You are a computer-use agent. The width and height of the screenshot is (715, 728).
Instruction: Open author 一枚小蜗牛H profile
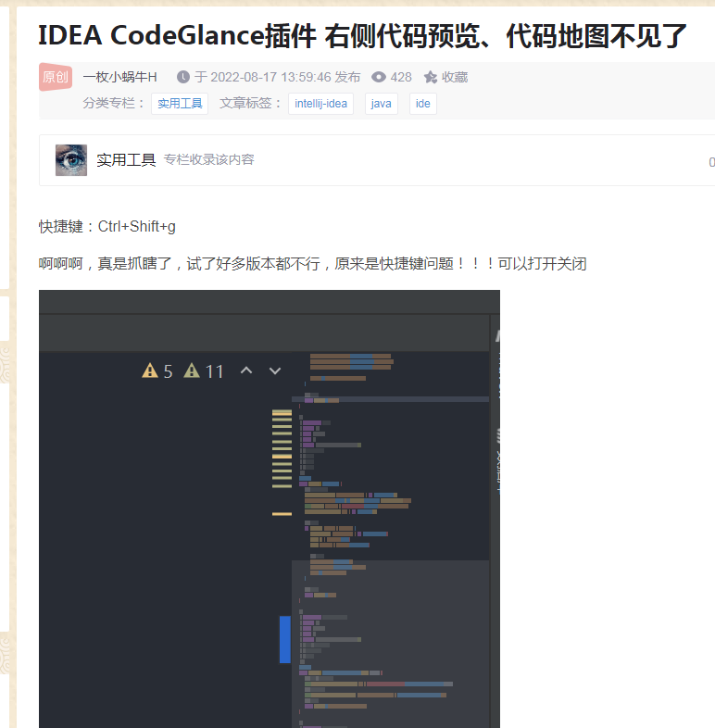(119, 77)
